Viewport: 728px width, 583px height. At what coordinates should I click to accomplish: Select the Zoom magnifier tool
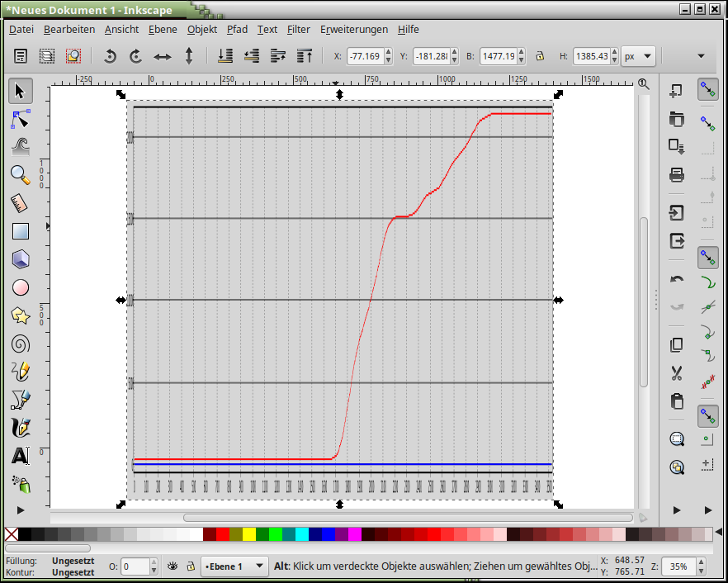pos(21,174)
